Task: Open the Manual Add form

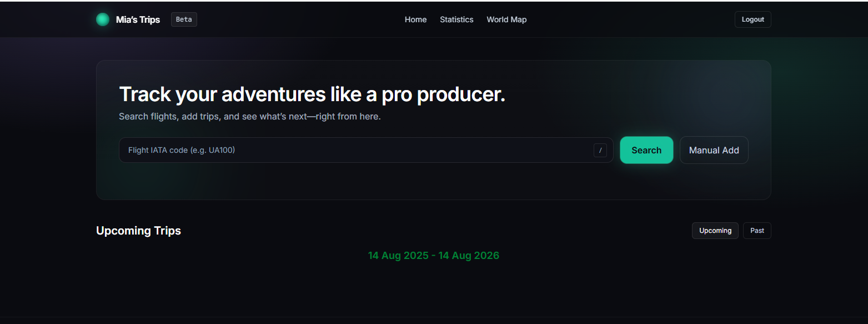Action: 714,150
